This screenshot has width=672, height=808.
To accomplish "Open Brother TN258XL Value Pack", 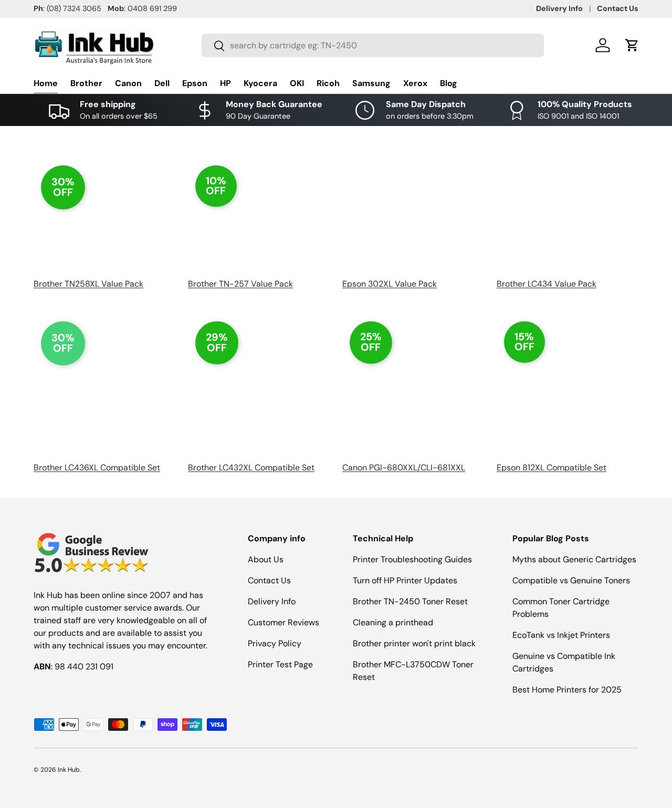I will 88,284.
